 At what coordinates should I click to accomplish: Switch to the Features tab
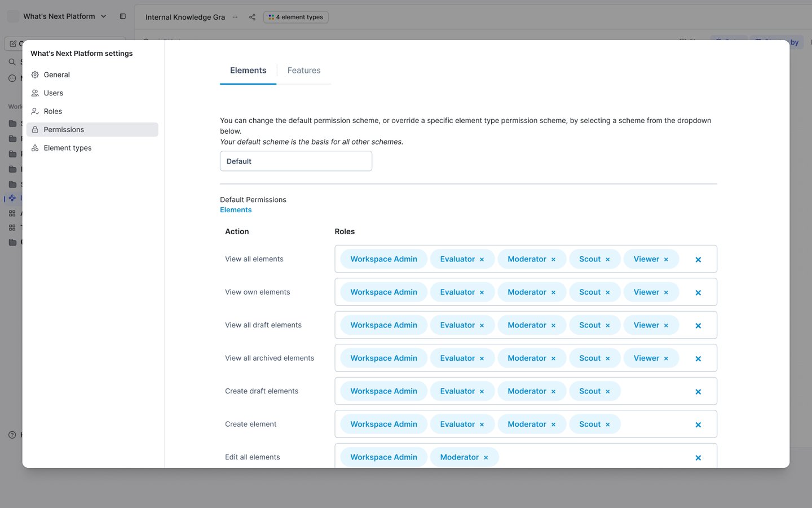304,71
